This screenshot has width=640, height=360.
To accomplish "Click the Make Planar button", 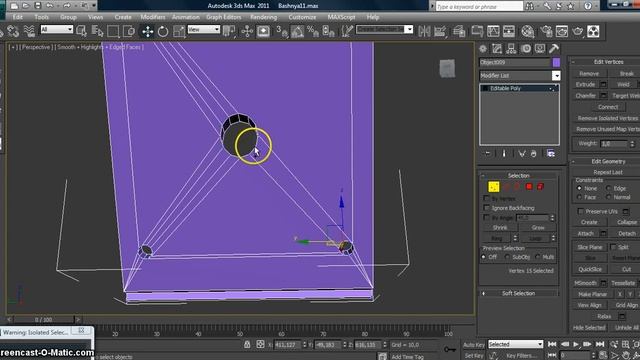I will point(592,294).
